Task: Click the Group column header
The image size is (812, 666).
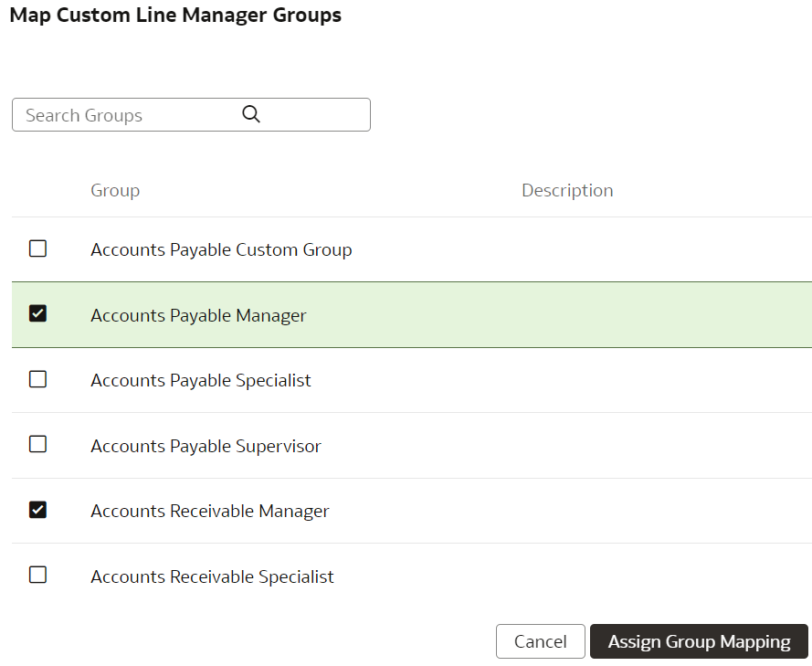Action: pos(115,190)
